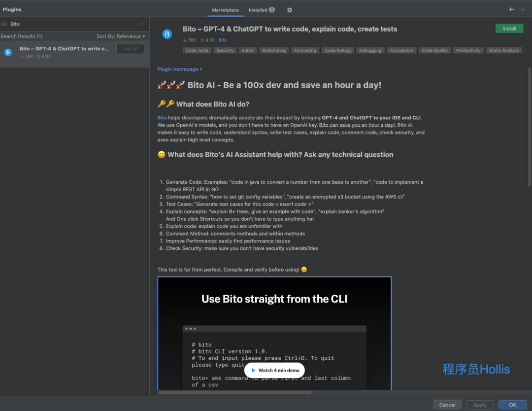
Task: Click the green Install button in details
Action: click(509, 29)
